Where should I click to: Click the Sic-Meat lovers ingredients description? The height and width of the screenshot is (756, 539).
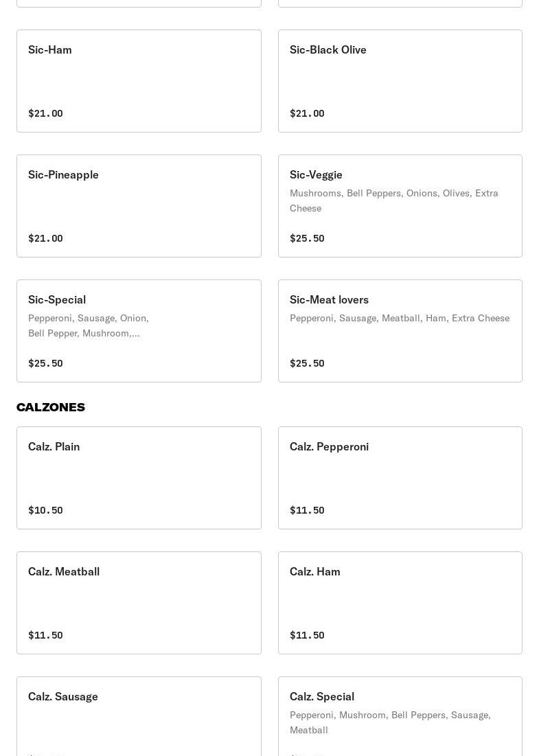399,318
